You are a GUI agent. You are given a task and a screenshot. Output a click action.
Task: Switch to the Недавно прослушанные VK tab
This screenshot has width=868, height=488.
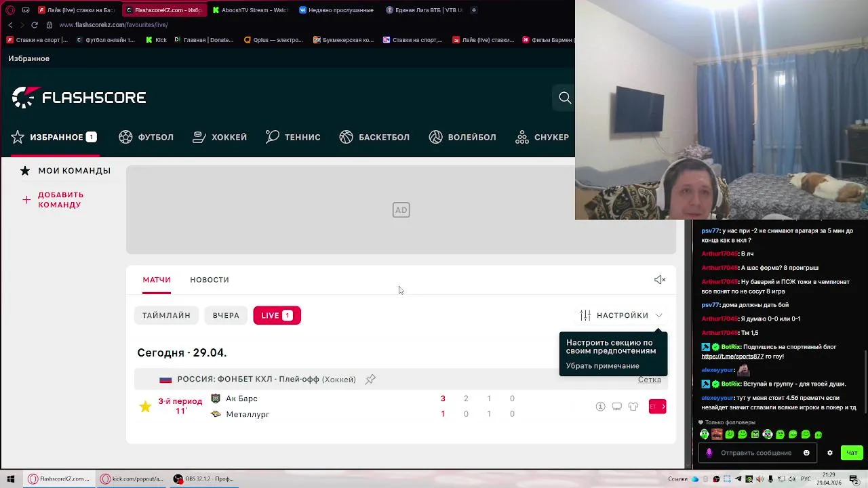pyautogui.click(x=338, y=10)
